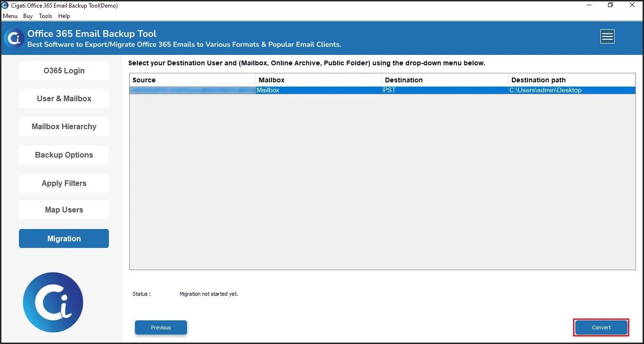Open the Tools menu
This screenshot has height=344, width=644.
pyautogui.click(x=45, y=16)
